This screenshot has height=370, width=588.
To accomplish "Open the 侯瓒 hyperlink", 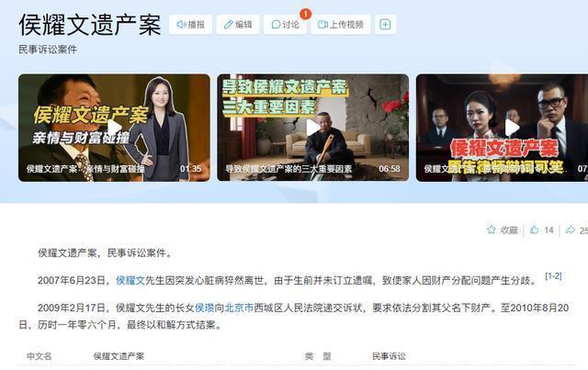I will pyautogui.click(x=204, y=308).
